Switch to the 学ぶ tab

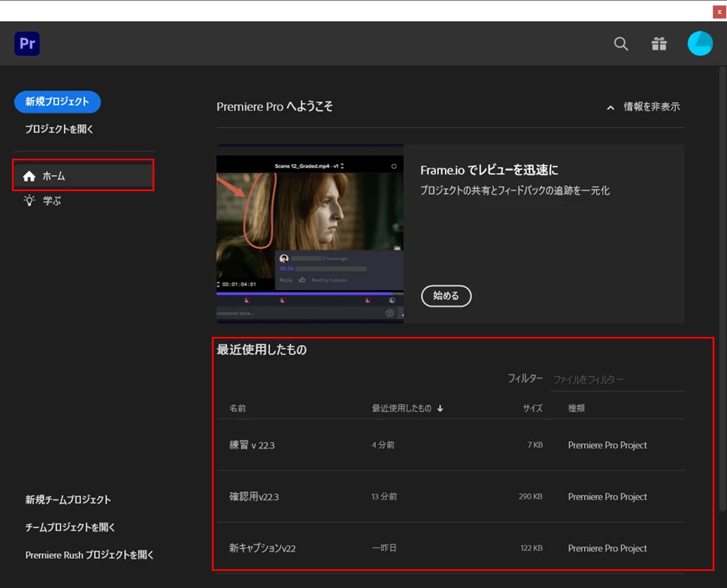[x=52, y=201]
